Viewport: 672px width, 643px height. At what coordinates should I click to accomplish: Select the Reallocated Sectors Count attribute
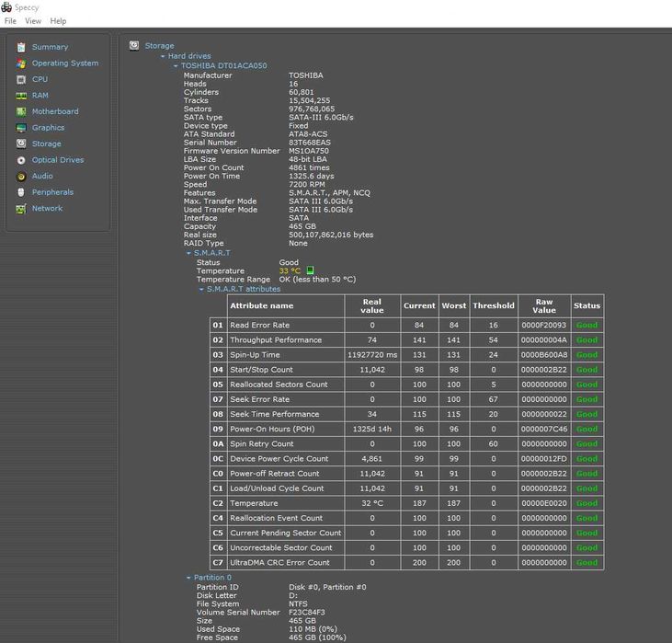coord(279,385)
